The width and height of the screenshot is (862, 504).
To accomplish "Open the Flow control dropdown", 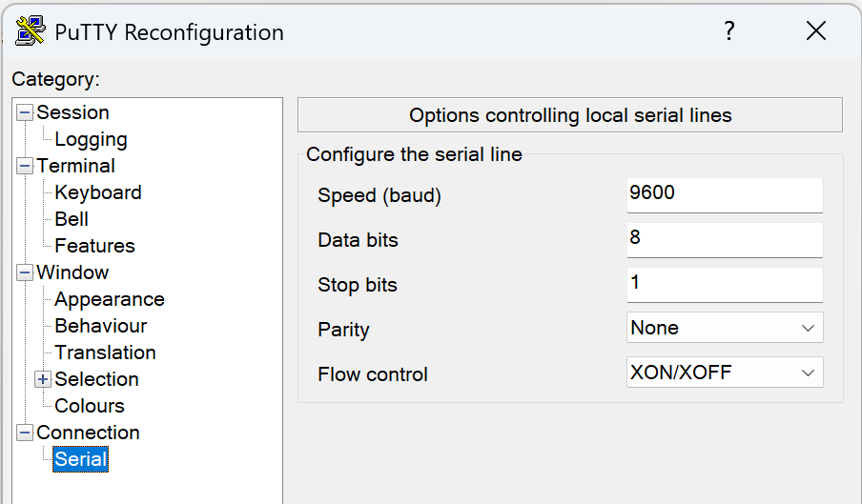I will click(x=725, y=373).
